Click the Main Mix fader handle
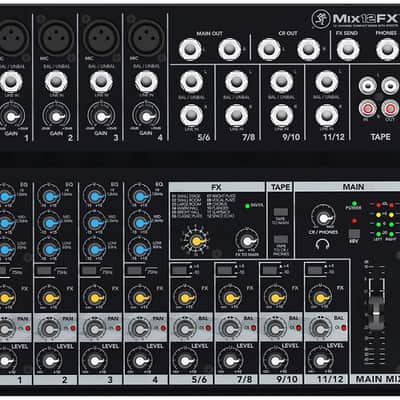 point(376,313)
